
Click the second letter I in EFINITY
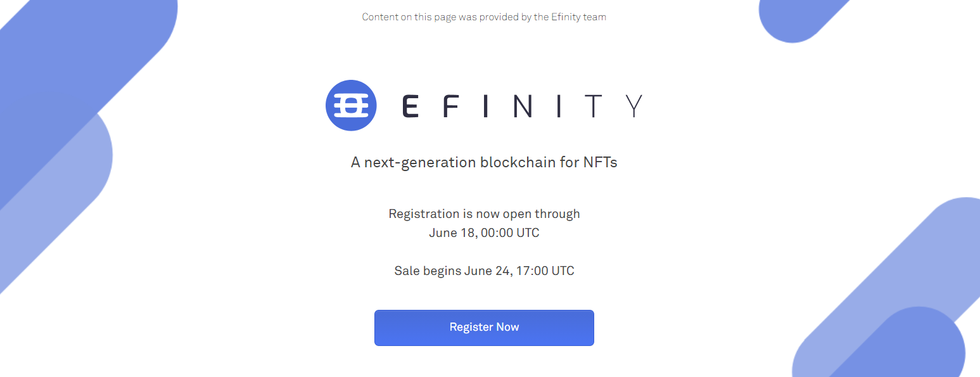(559, 106)
